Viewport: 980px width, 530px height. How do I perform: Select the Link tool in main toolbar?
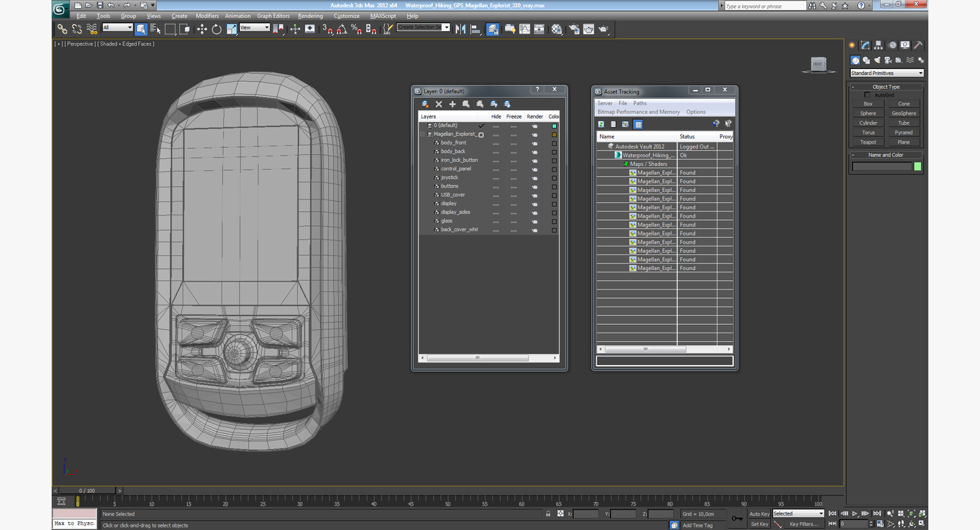(x=62, y=29)
